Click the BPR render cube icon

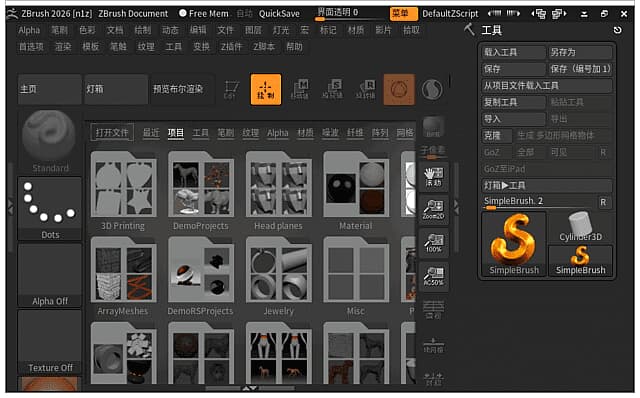433,126
